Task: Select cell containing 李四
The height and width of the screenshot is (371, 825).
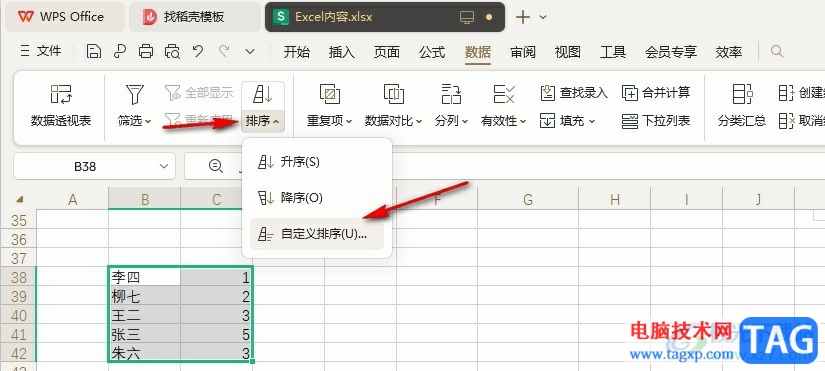Action: [x=145, y=277]
